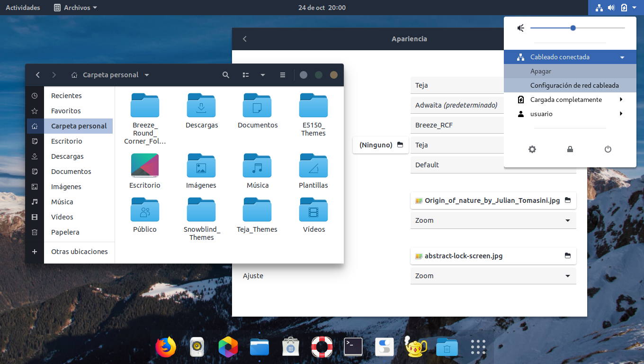Open the Help lifebuoy icon in dock
The height and width of the screenshot is (364, 644).
322,347
